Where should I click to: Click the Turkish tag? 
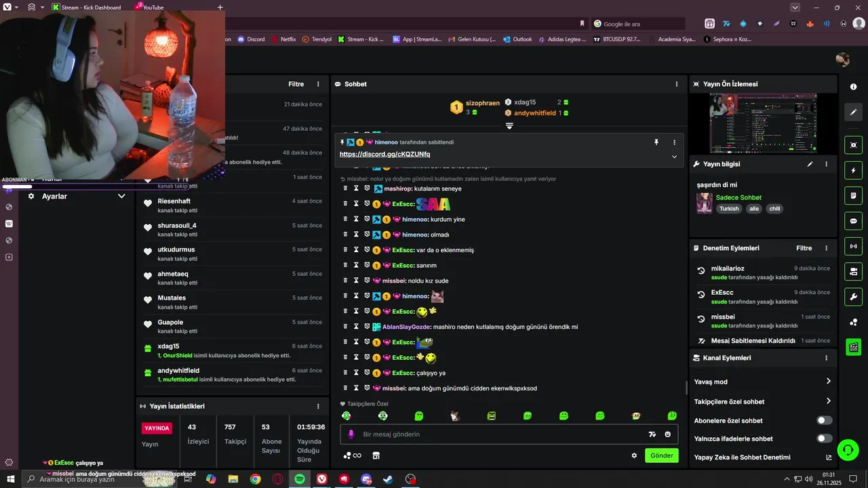pyautogui.click(x=729, y=209)
